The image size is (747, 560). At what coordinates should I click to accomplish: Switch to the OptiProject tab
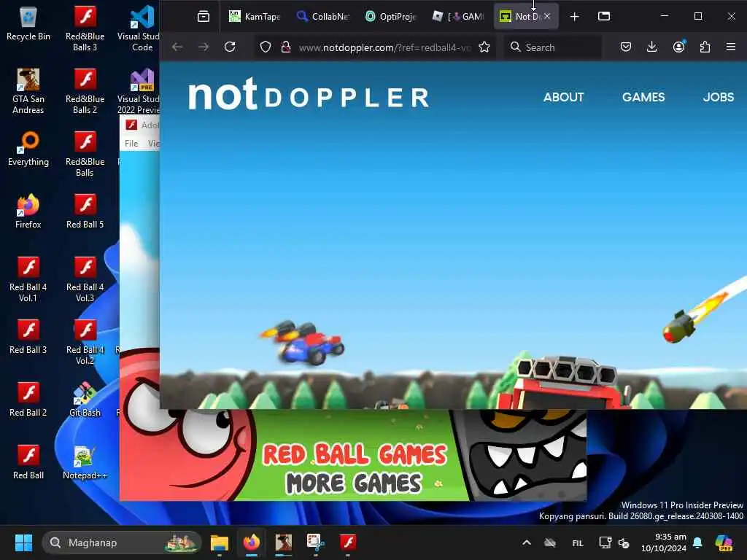coord(391,16)
